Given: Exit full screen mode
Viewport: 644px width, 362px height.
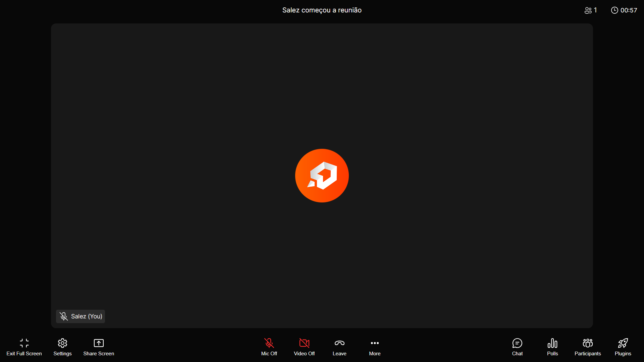Looking at the screenshot, I should [x=24, y=347].
